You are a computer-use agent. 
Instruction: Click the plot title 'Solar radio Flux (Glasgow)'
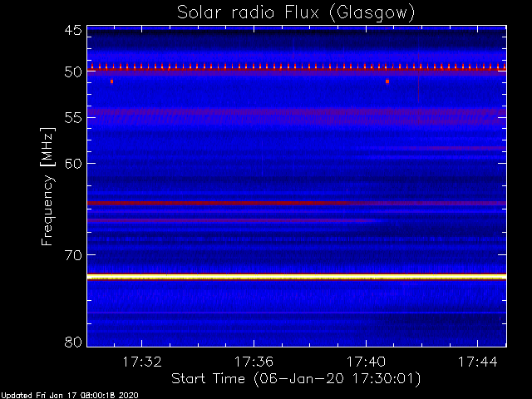(x=296, y=13)
